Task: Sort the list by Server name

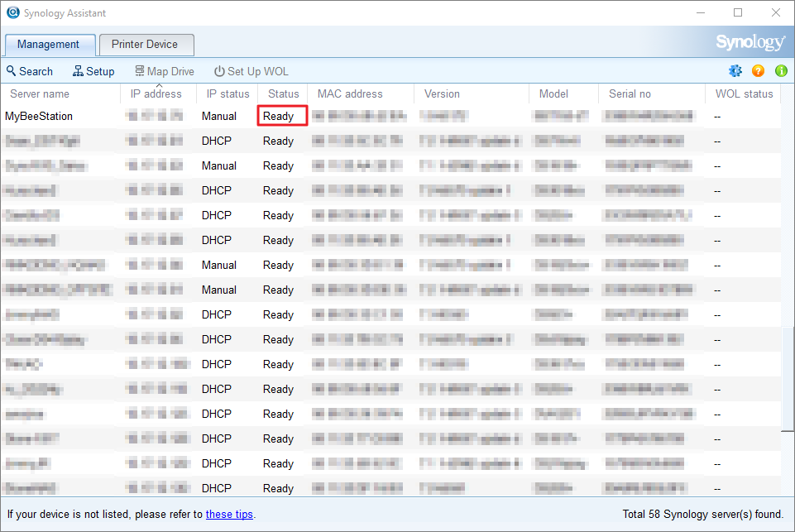Action: click(x=39, y=93)
